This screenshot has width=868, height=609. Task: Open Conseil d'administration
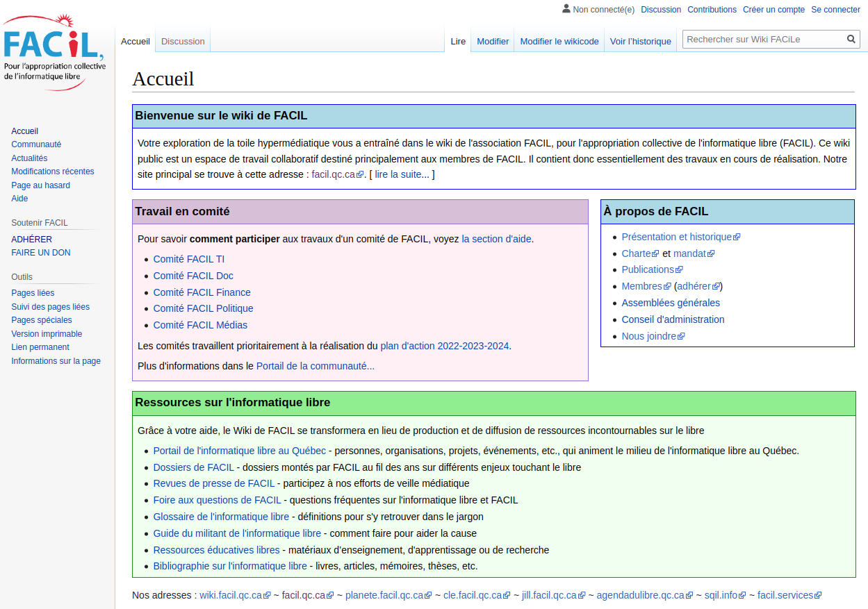coord(673,319)
